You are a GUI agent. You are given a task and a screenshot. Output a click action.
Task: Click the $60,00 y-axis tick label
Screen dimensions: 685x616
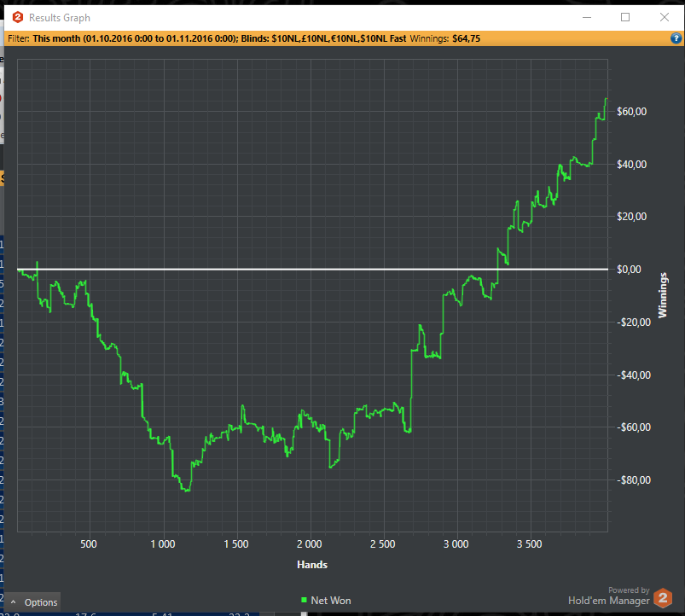(631, 112)
